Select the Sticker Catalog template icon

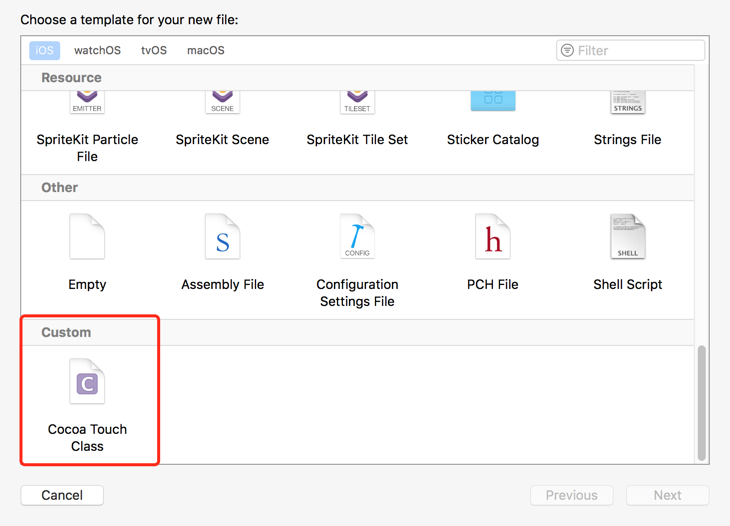tap(493, 101)
